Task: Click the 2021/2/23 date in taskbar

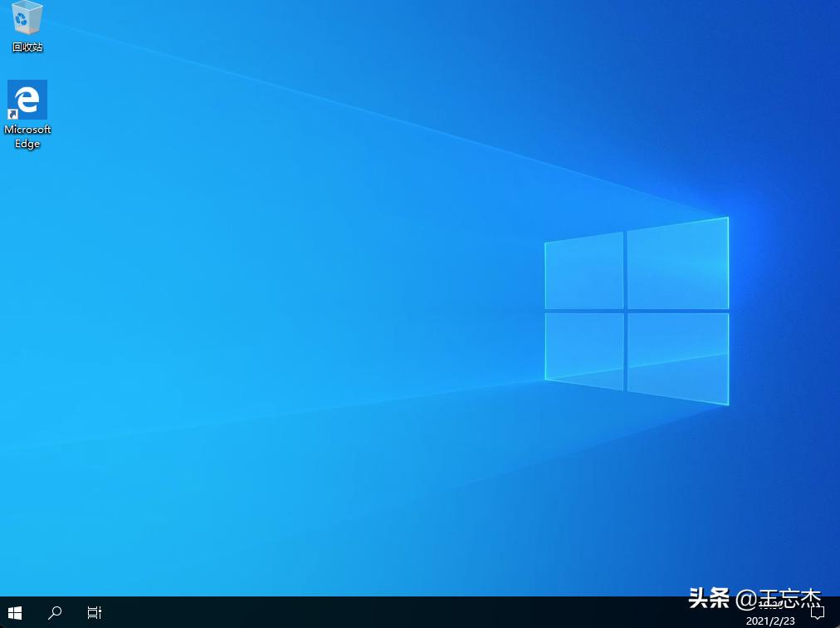Action: click(x=770, y=621)
